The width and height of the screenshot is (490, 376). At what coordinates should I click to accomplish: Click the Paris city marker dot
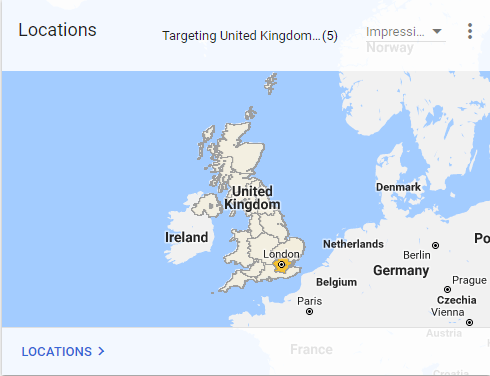(x=309, y=312)
